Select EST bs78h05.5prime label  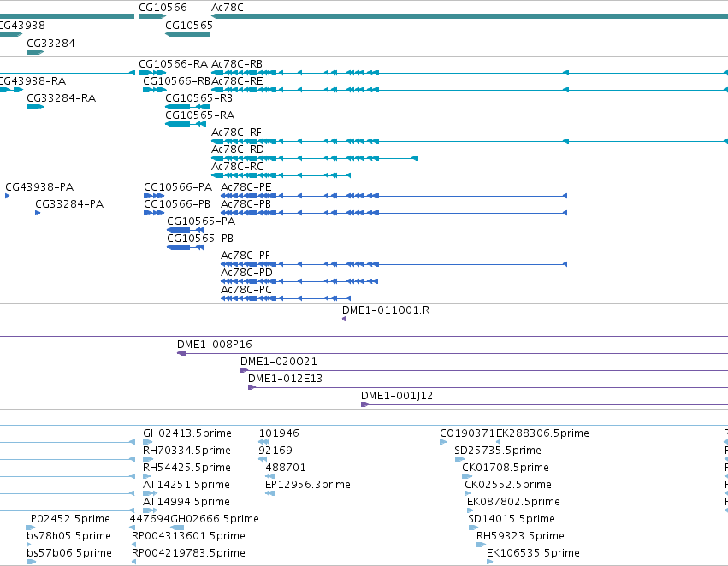pyautogui.click(x=68, y=536)
